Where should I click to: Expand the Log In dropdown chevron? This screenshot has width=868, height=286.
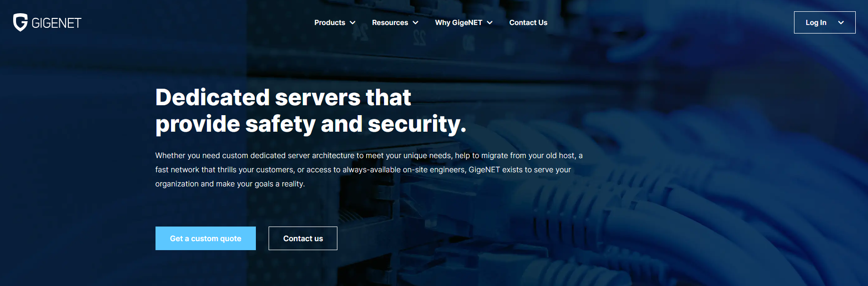841,23
